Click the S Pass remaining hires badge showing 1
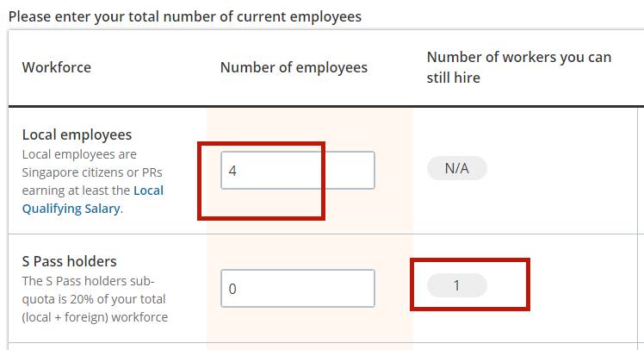644x350 pixels. pyautogui.click(x=456, y=285)
